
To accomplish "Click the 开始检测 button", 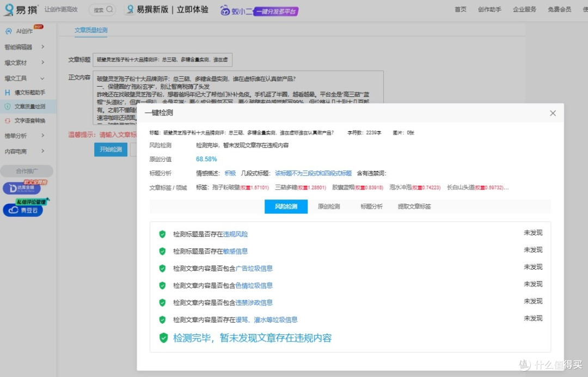I will click(111, 149).
